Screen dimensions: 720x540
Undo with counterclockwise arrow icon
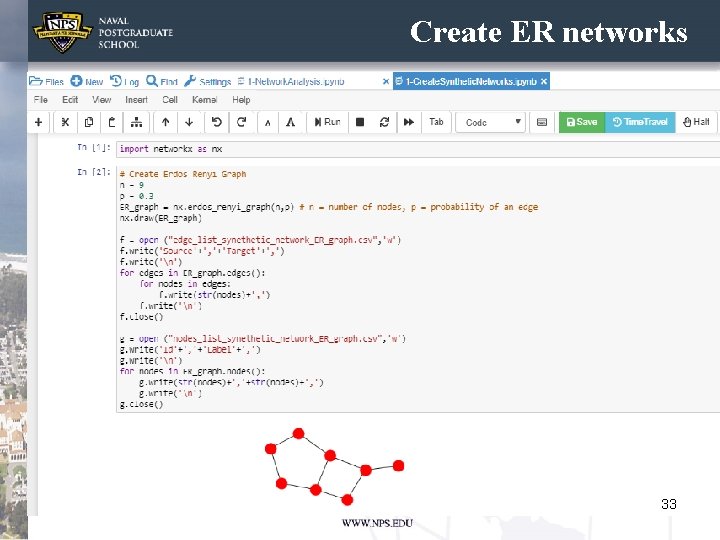point(217,122)
